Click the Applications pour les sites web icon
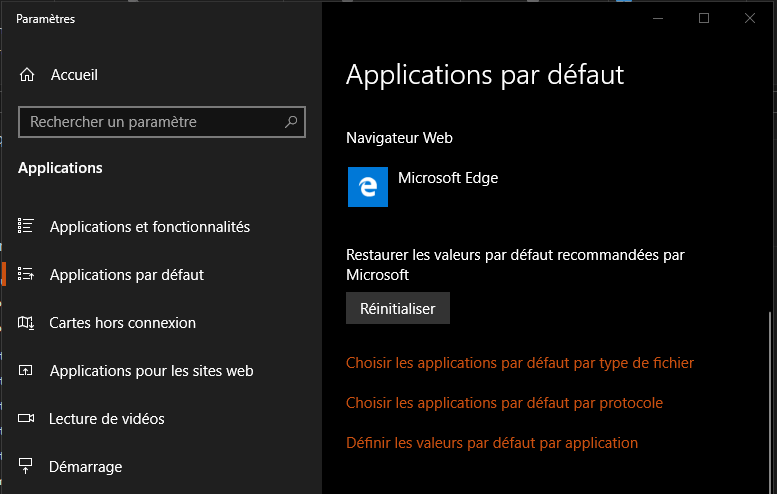The image size is (777, 494). (27, 371)
